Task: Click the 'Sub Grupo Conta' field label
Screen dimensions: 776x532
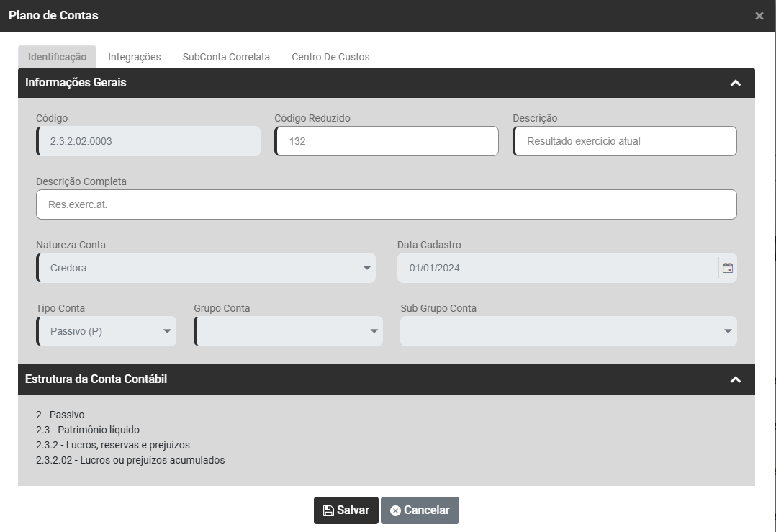Action: point(438,308)
